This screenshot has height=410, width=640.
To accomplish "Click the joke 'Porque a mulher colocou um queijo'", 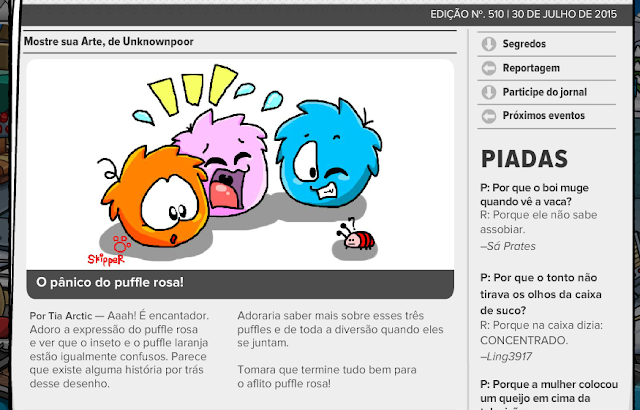I will tap(549, 396).
